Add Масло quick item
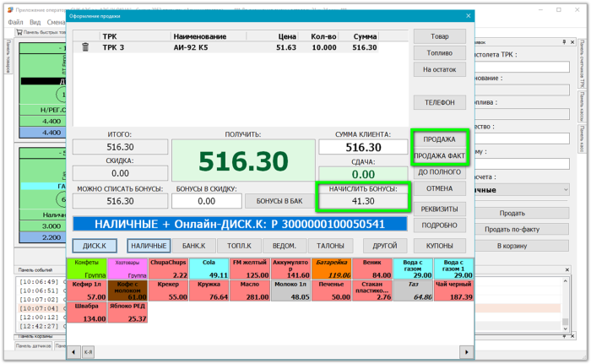 coord(250,291)
